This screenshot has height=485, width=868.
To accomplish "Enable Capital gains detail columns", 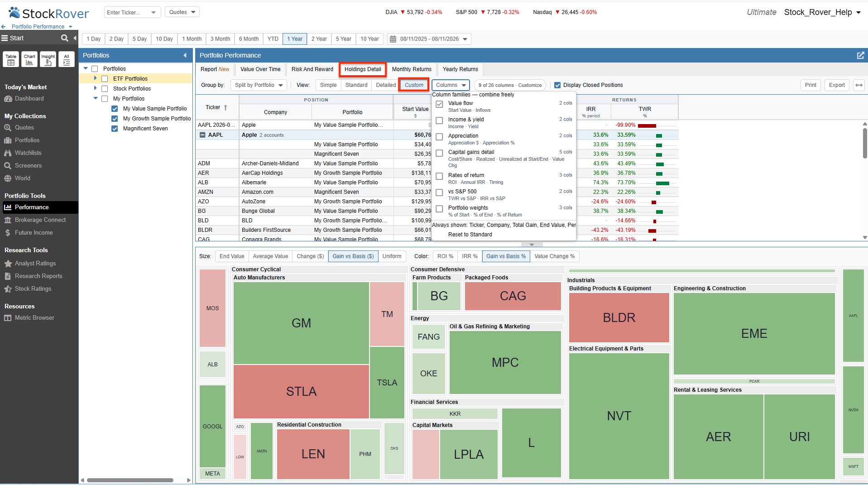I will coord(439,153).
